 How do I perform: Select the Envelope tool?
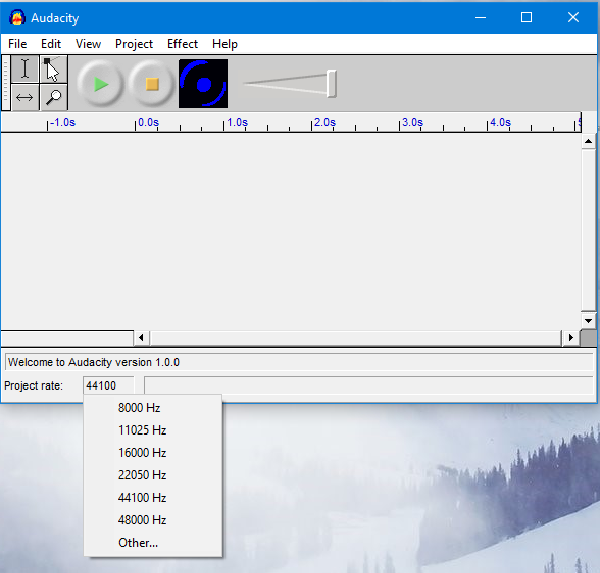tap(53, 70)
